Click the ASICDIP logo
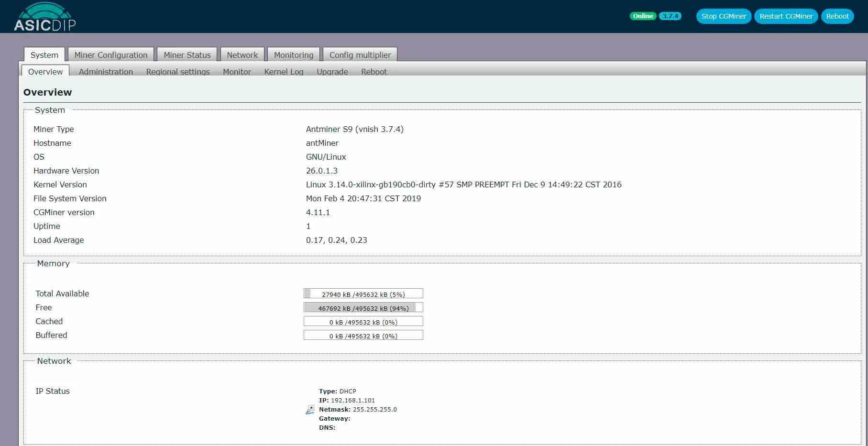868x446 pixels. point(44,17)
